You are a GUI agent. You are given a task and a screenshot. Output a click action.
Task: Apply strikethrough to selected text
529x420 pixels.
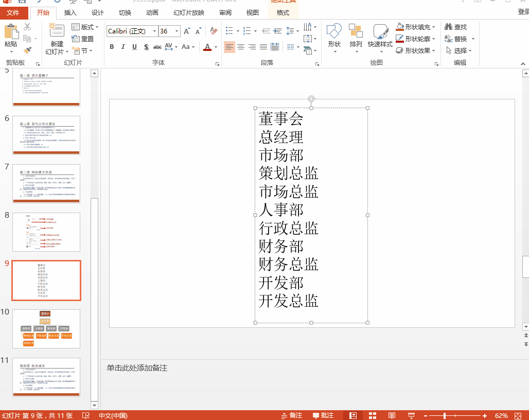point(157,47)
